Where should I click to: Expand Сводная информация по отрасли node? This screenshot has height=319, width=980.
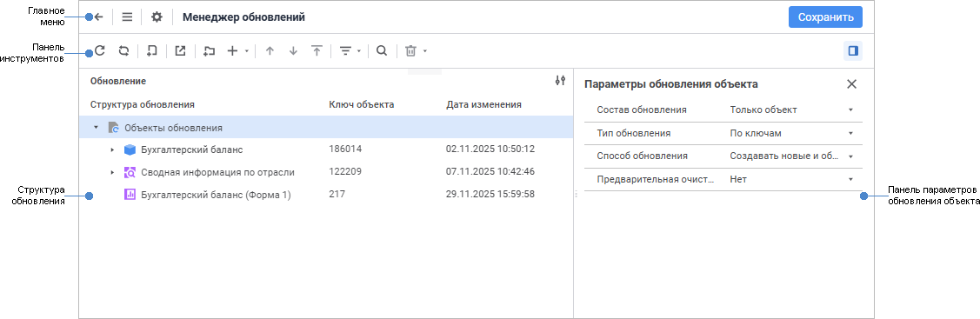112,172
